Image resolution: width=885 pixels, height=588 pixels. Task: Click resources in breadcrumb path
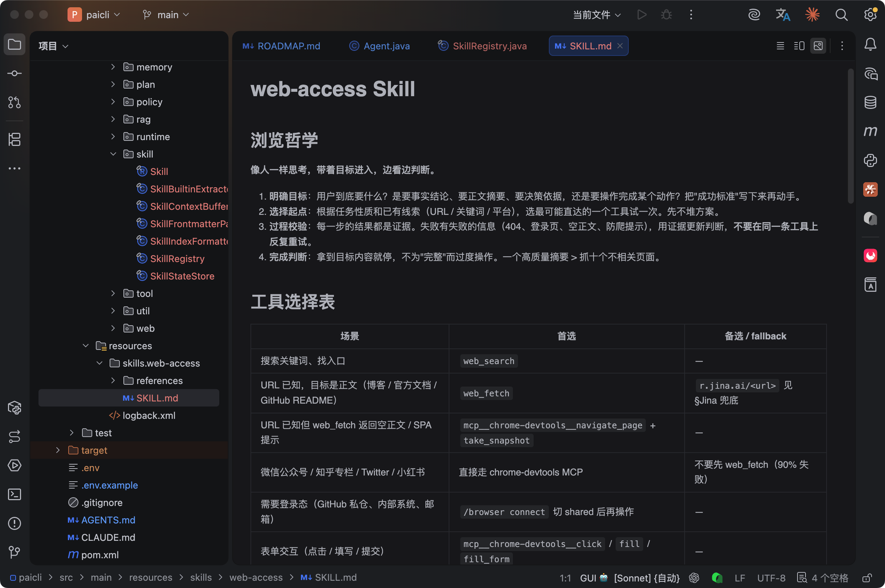coord(151,577)
